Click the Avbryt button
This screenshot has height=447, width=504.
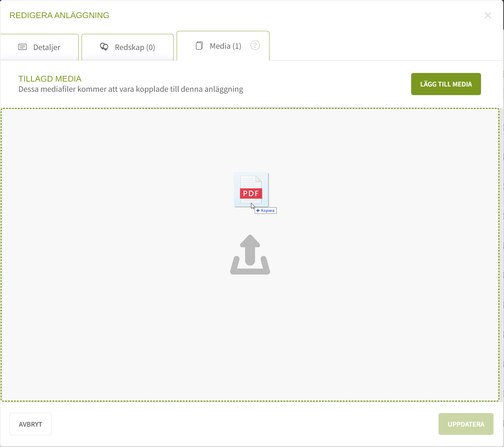click(31, 424)
